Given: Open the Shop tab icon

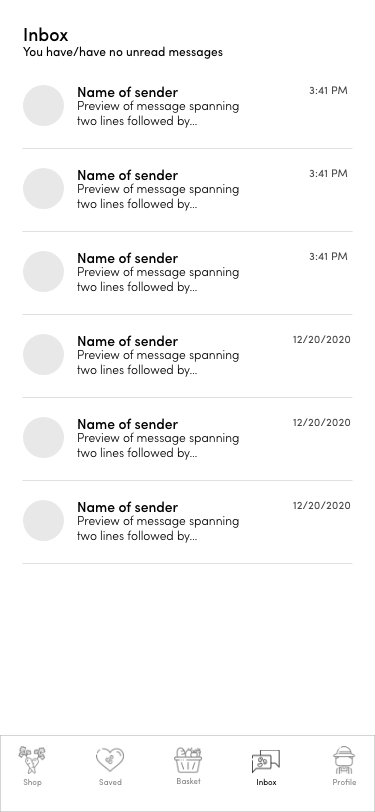Looking at the screenshot, I should (32, 760).
